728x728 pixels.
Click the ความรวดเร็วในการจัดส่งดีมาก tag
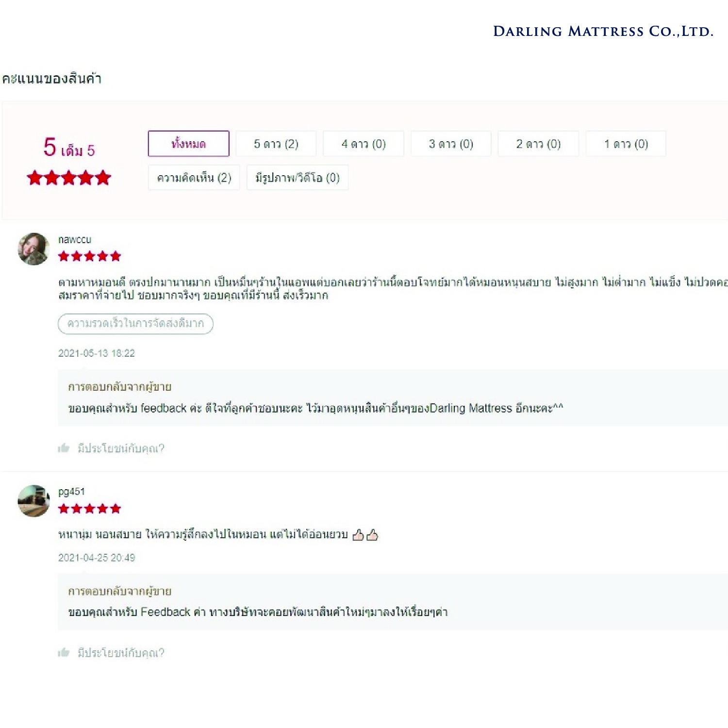[x=135, y=324]
